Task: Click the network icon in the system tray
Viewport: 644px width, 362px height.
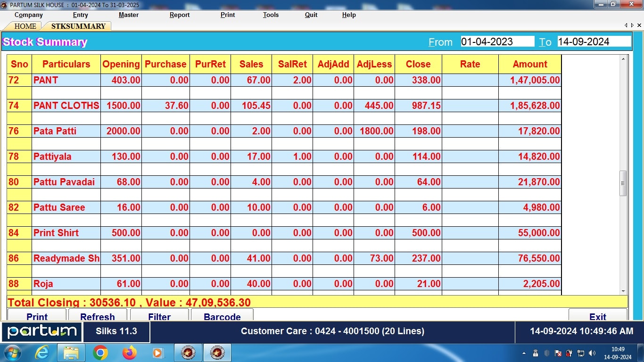Action: [x=581, y=352]
